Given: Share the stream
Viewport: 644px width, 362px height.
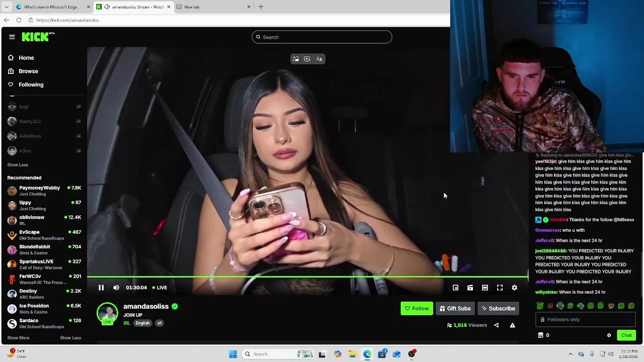Looking at the screenshot, I should coord(496,325).
